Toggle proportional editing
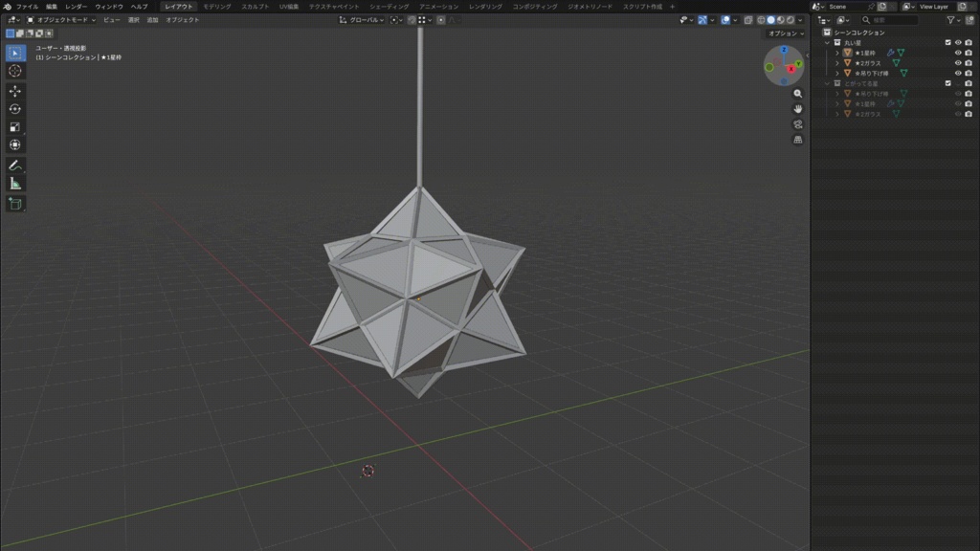Image resolution: width=980 pixels, height=551 pixels. 440,20
